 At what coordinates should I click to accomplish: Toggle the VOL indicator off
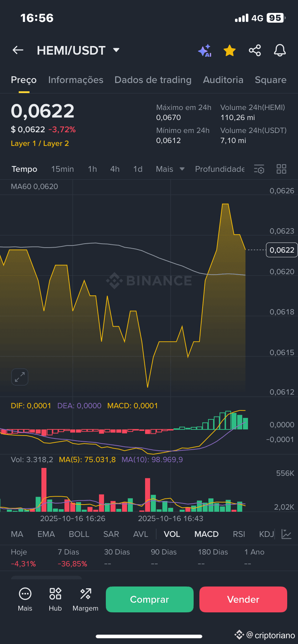(172, 534)
